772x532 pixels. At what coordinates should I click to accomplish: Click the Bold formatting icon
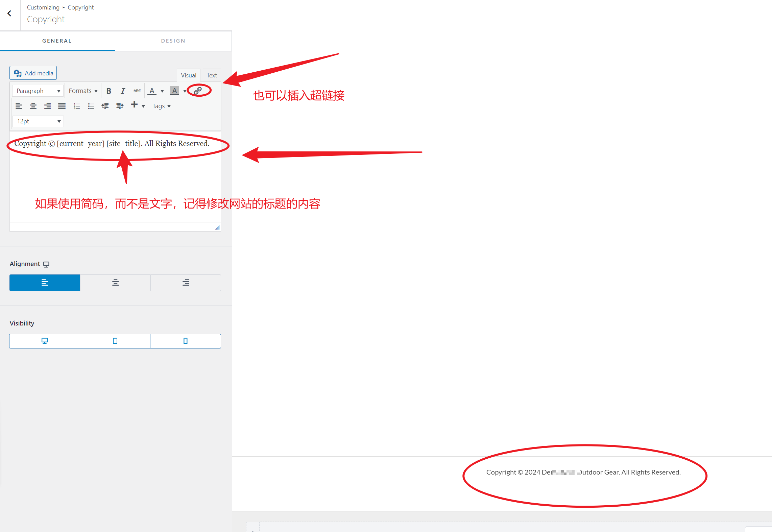click(x=109, y=90)
